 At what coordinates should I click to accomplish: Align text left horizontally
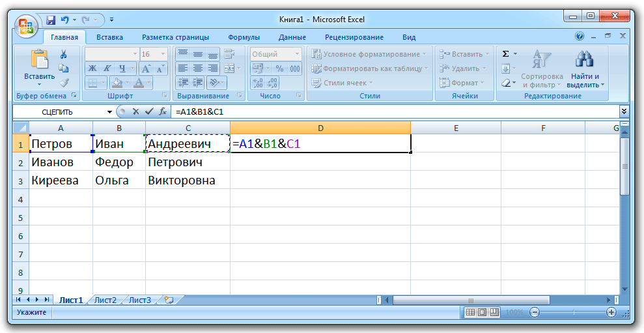[x=183, y=68]
